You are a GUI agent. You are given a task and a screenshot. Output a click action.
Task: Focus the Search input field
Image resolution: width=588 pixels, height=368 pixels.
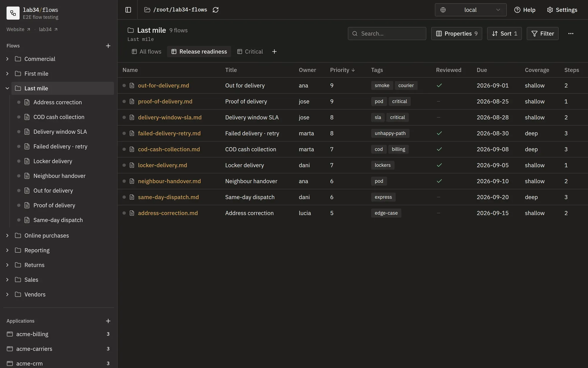[x=387, y=34]
